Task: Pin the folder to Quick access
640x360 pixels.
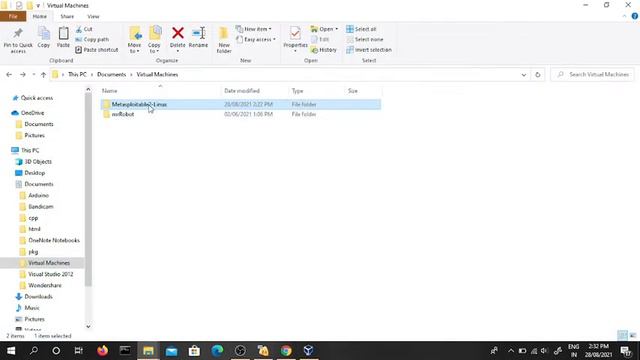Action: click(x=18, y=40)
